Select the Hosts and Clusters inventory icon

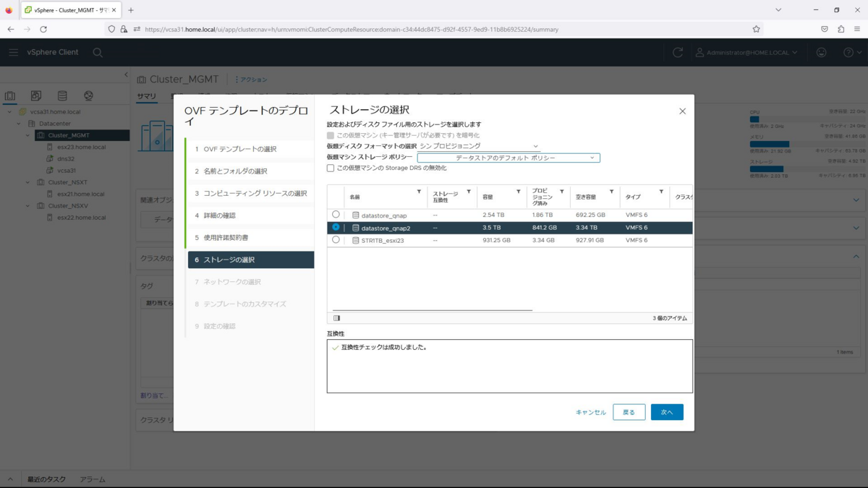click(10, 95)
